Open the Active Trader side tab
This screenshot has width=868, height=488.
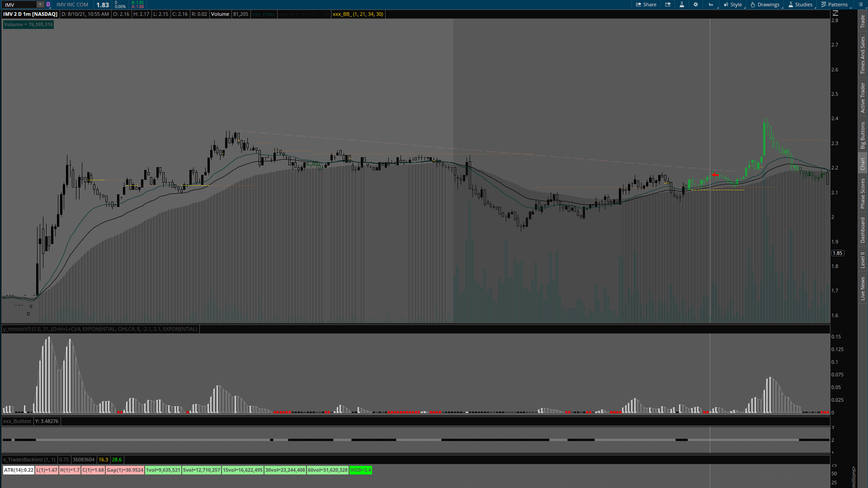click(863, 98)
